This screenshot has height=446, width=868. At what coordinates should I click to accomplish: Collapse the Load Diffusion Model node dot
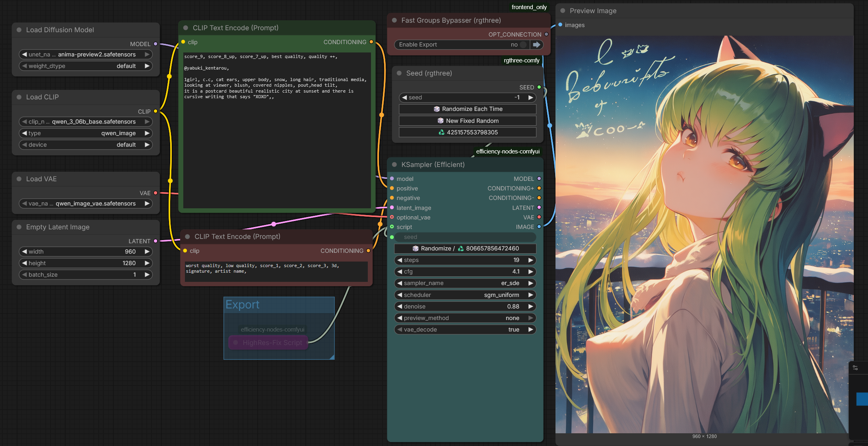tap(19, 30)
